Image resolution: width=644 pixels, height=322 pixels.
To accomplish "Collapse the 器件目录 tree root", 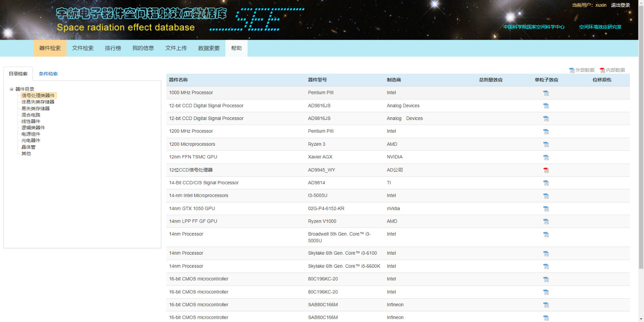I will pyautogui.click(x=11, y=89).
